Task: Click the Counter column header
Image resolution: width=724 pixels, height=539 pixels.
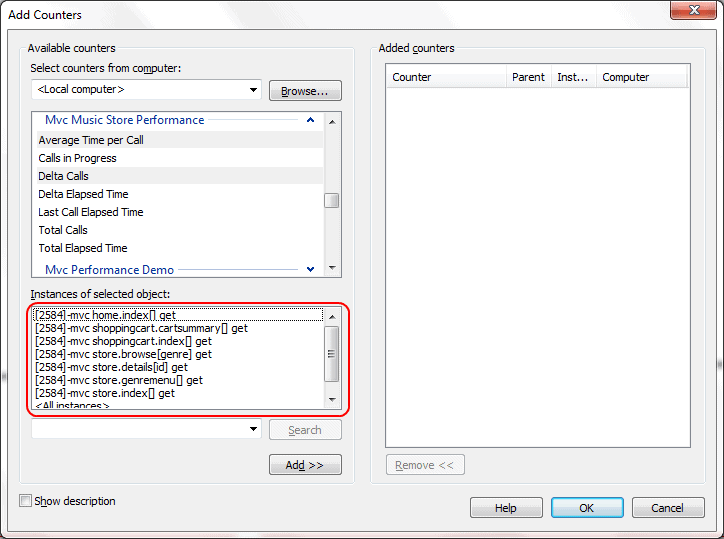Action: (x=446, y=77)
